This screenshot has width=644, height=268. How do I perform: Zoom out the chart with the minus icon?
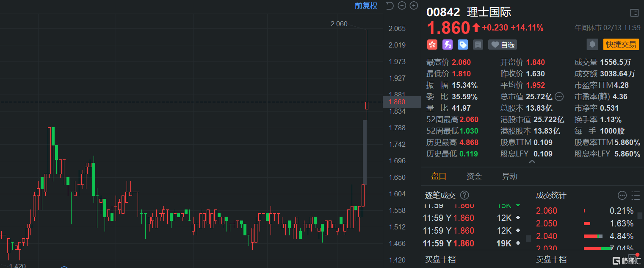402,6
